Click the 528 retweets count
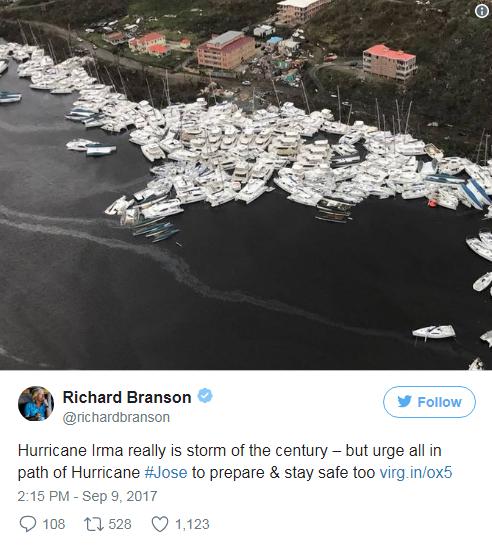The image size is (492, 545). coord(120,524)
